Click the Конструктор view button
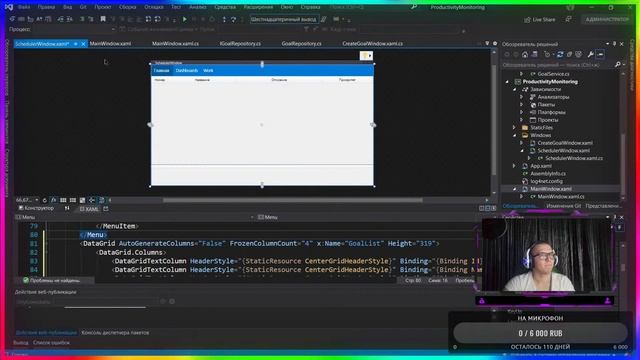Image resolution: width=640 pixels, height=360 pixels. pyautogui.click(x=36, y=209)
